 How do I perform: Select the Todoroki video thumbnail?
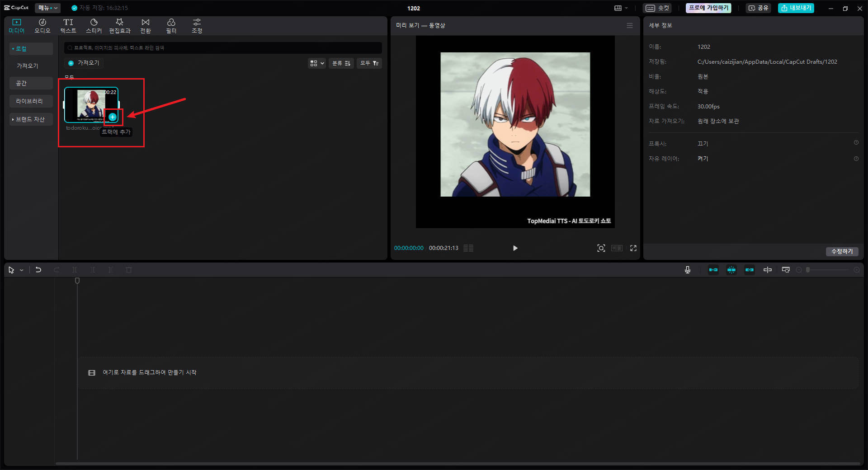90,105
